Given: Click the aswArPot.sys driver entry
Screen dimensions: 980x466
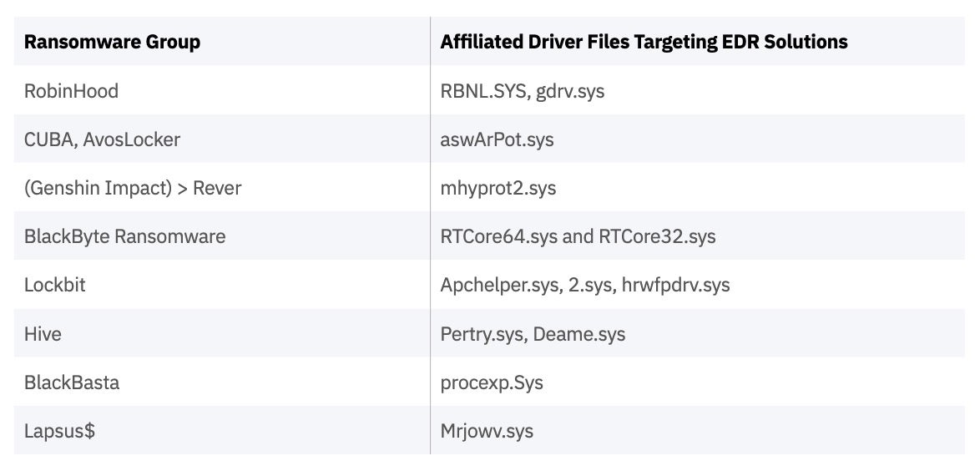Looking at the screenshot, I should (x=497, y=139).
